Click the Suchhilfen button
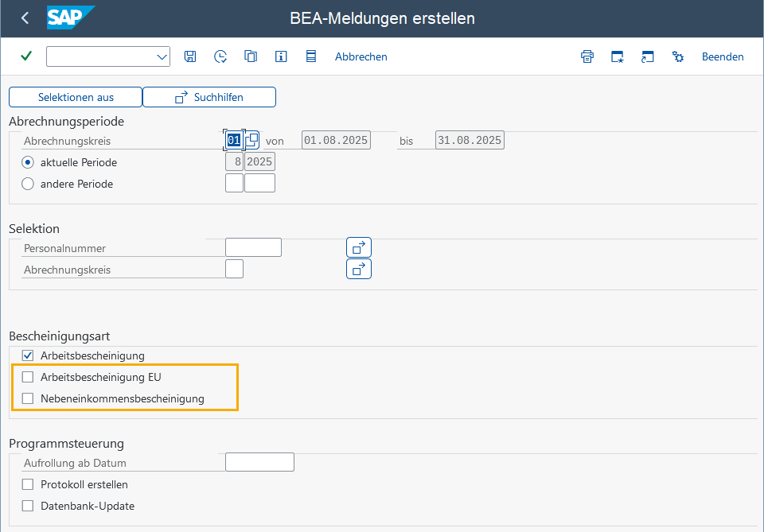 209,97
